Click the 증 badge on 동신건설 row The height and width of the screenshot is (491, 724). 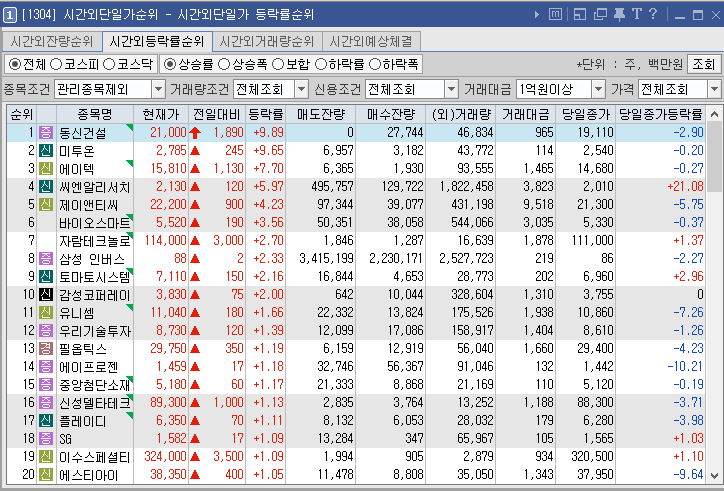point(45,133)
